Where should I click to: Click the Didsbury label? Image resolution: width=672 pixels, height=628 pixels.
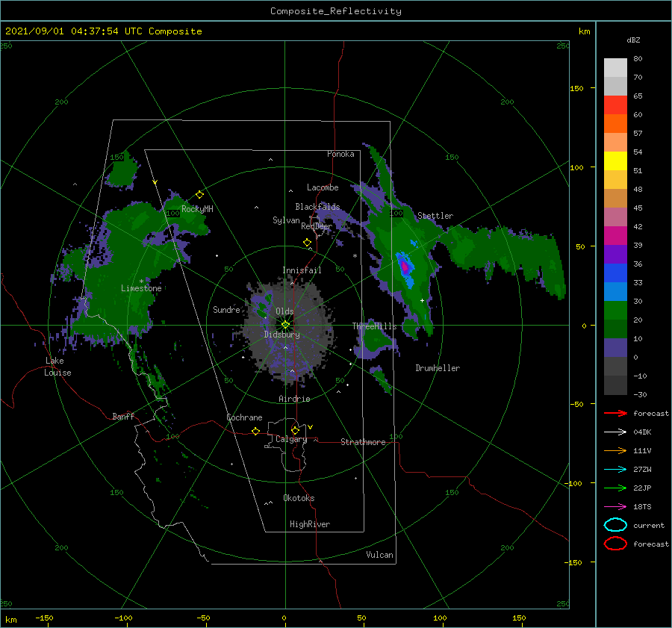(x=282, y=335)
